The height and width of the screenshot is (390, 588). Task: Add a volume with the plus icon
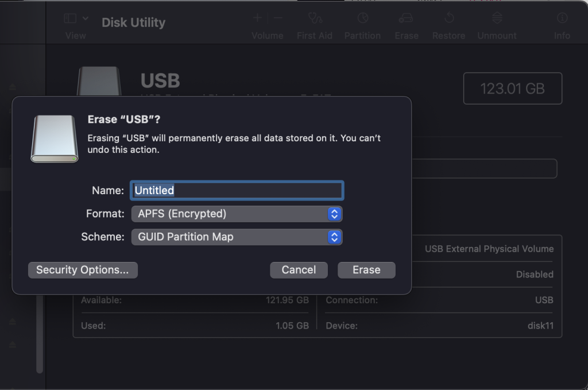[257, 18]
